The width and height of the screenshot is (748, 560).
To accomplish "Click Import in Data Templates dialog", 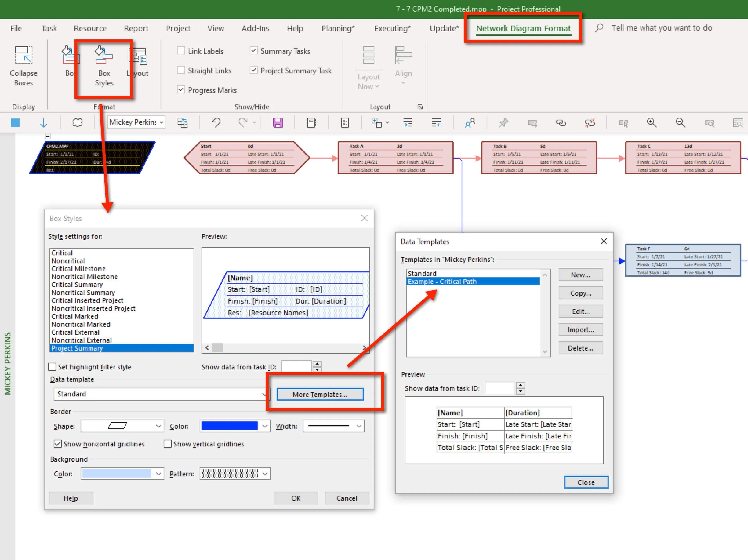I will 581,330.
